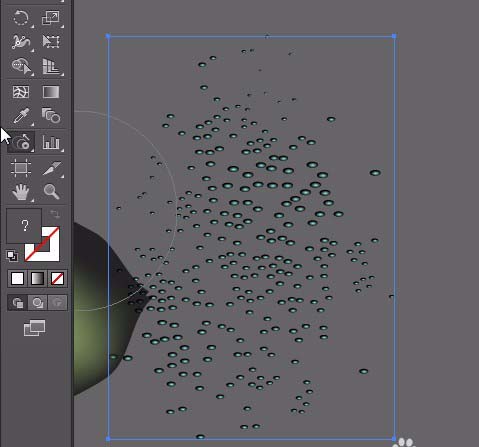This screenshot has width=479, height=447.
Task: Switch to Draw Inside mode
Action: (58, 303)
